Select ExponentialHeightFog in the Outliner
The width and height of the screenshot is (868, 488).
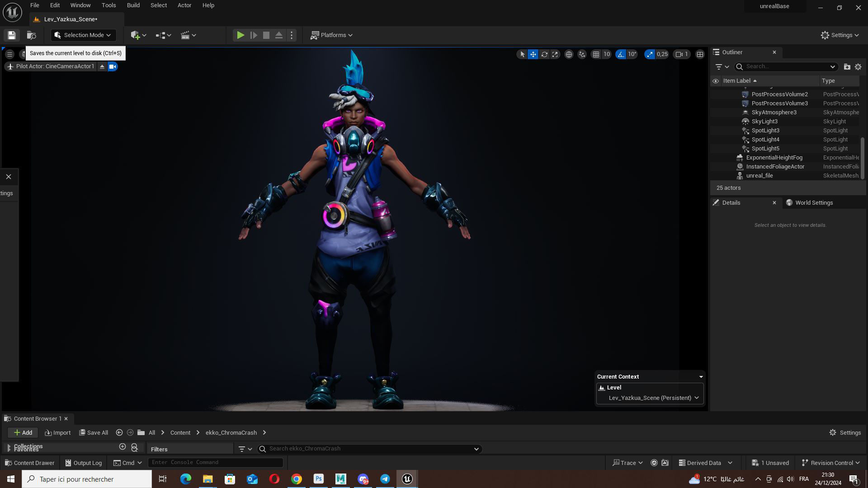pyautogui.click(x=774, y=158)
